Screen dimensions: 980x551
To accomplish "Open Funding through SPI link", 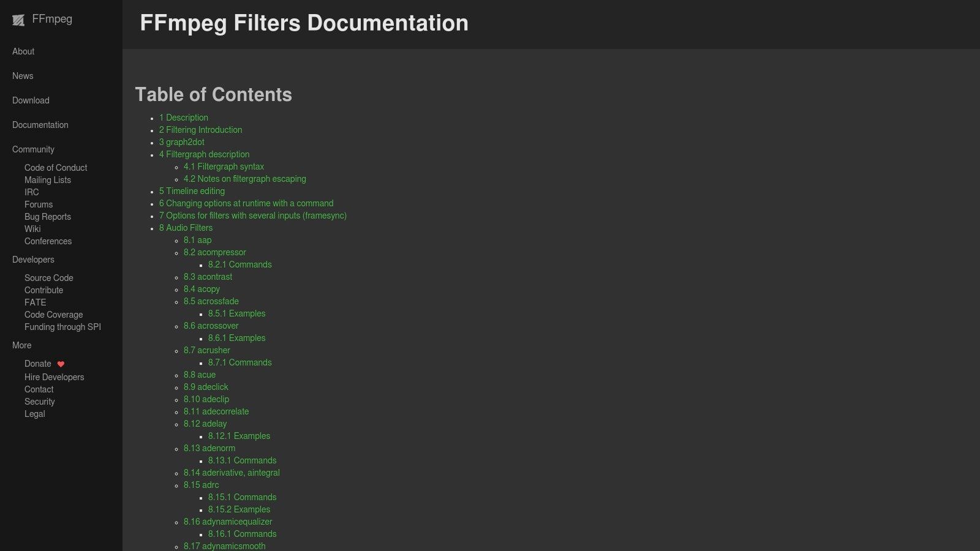I will tap(62, 327).
